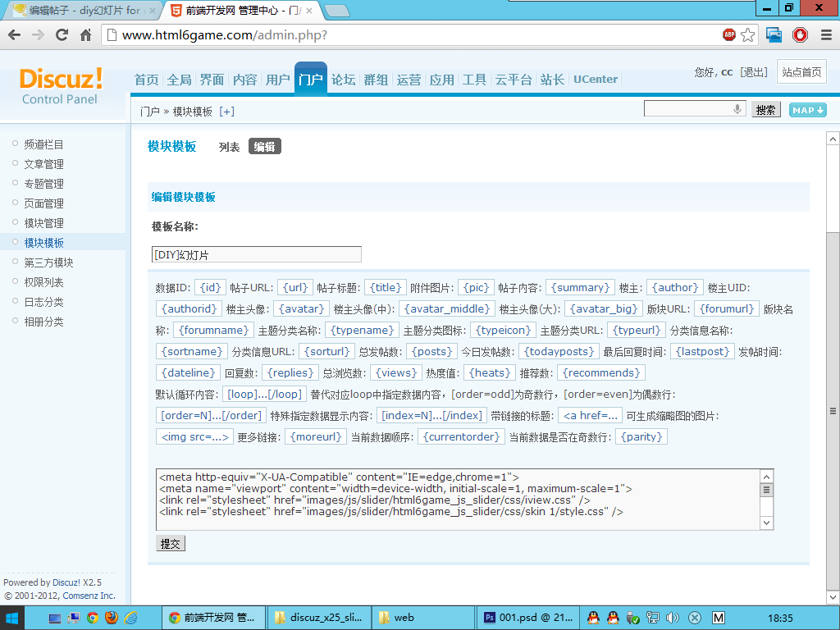Viewport: 840px width, 630px height.
Task: Insert the {summary} template tag
Action: click(580, 288)
